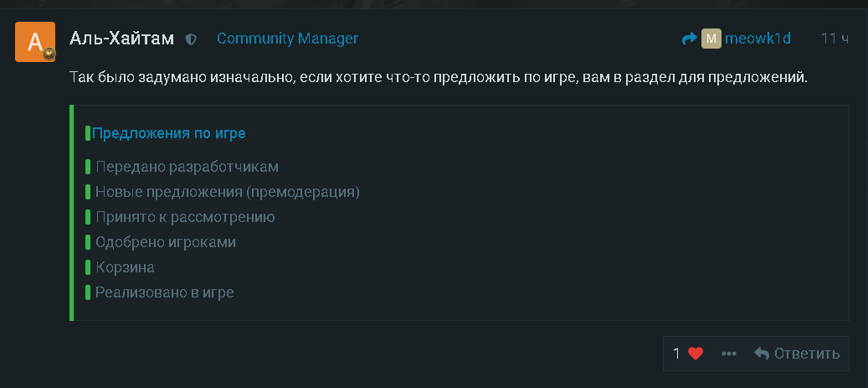Expand more actions with the ellipsis
Image resolution: width=868 pixels, height=388 pixels.
click(x=729, y=354)
